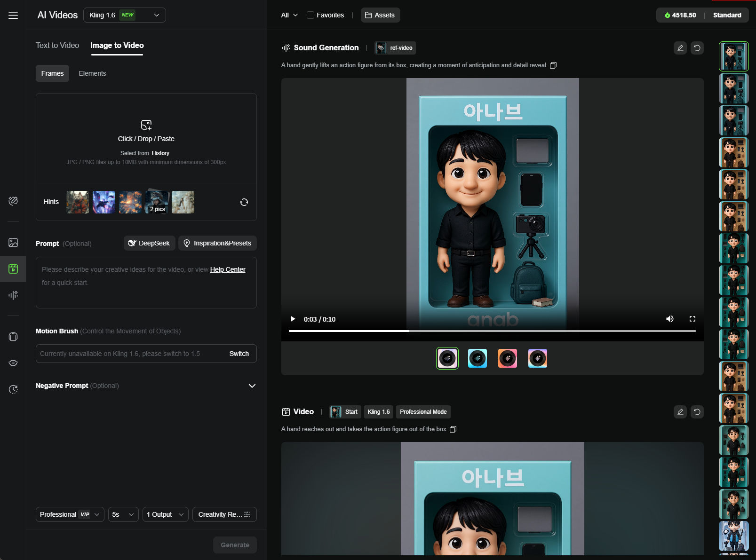Open the AI Images sidebar icon
The height and width of the screenshot is (560, 756).
point(13,243)
